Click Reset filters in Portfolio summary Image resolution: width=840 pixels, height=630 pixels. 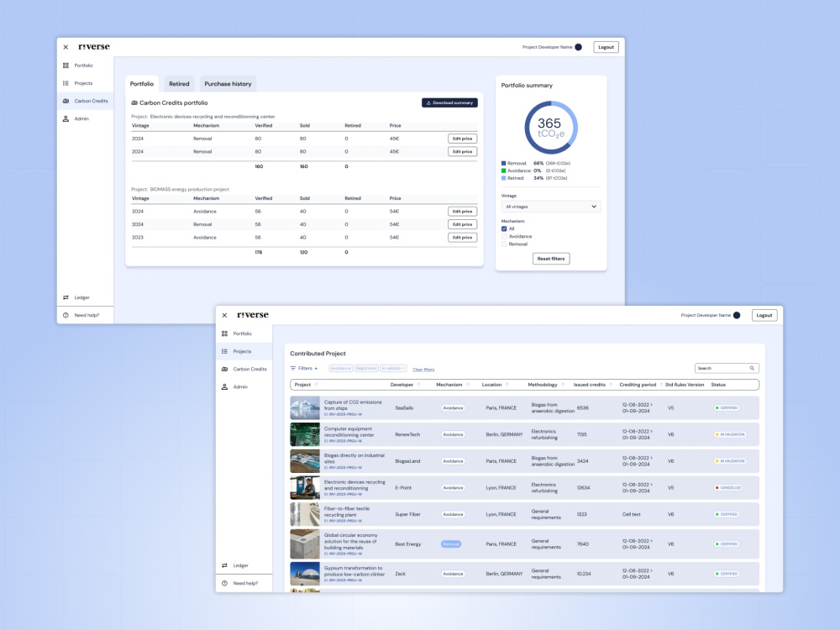(x=551, y=259)
